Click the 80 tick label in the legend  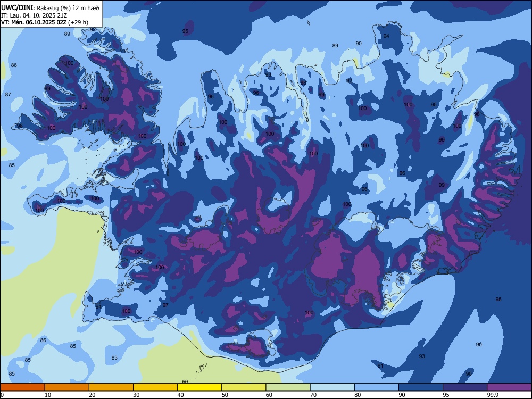[358, 395]
